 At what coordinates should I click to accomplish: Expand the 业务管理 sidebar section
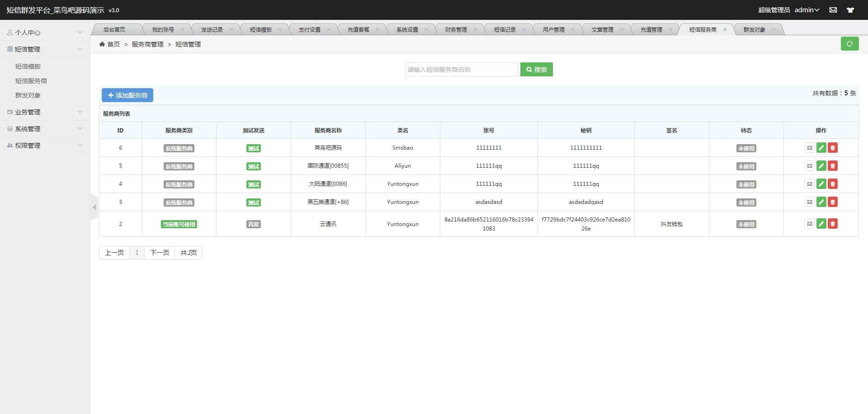(x=44, y=112)
